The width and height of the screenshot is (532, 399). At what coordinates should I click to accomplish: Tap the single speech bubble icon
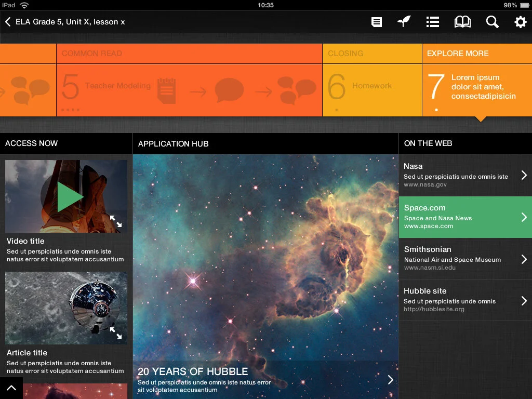click(x=229, y=90)
